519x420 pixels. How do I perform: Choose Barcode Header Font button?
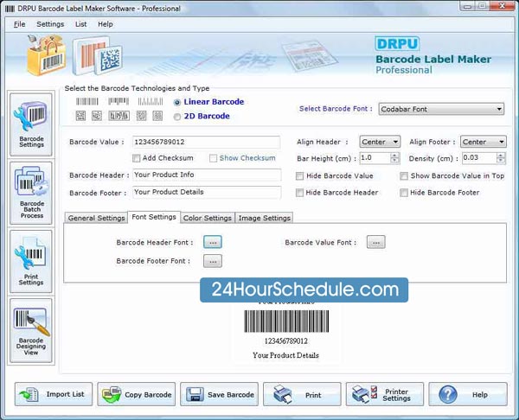tap(213, 242)
